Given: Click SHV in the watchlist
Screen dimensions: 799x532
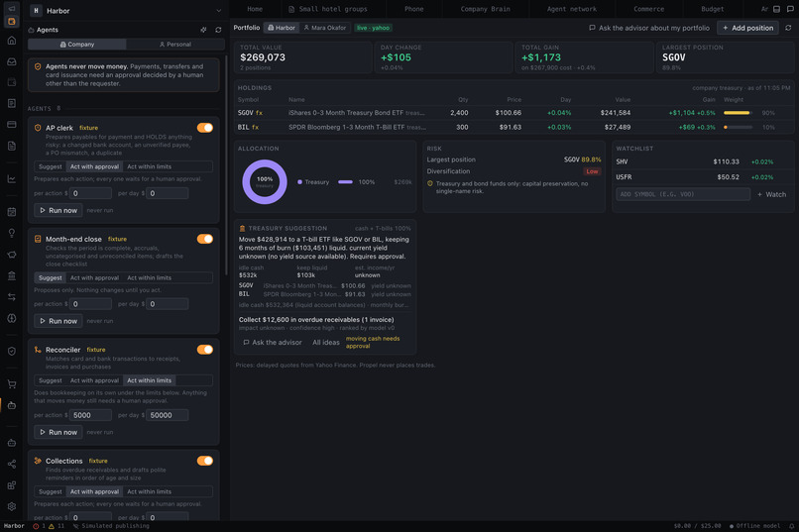Looking at the screenshot, I should pos(622,161).
